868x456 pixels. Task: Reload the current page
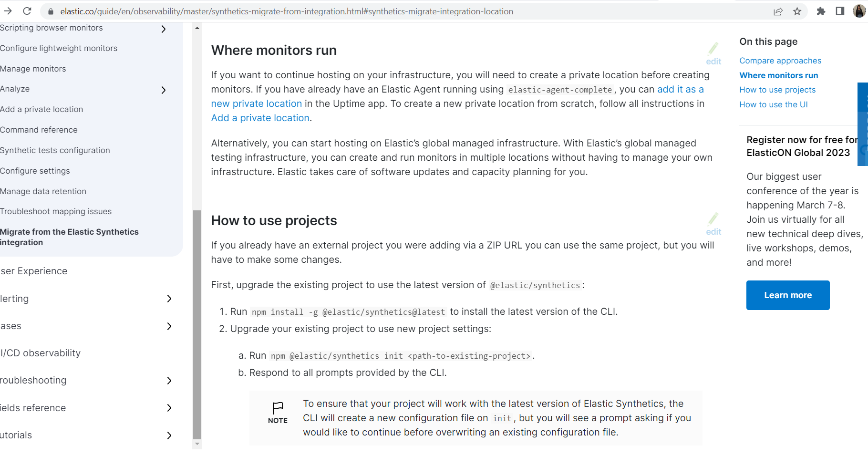pos(27,11)
